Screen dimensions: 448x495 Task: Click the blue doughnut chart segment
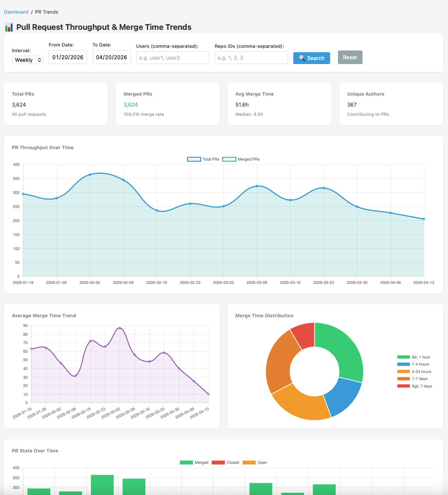tap(344, 396)
